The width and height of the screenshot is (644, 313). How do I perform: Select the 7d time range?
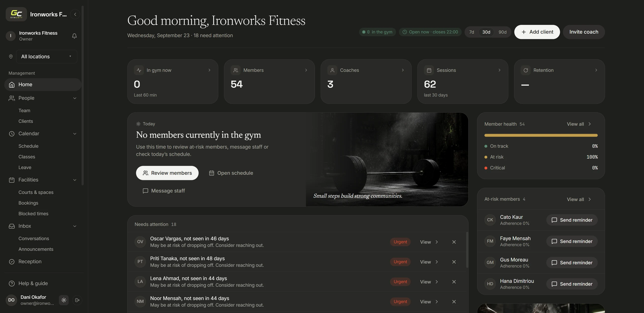pos(472,32)
